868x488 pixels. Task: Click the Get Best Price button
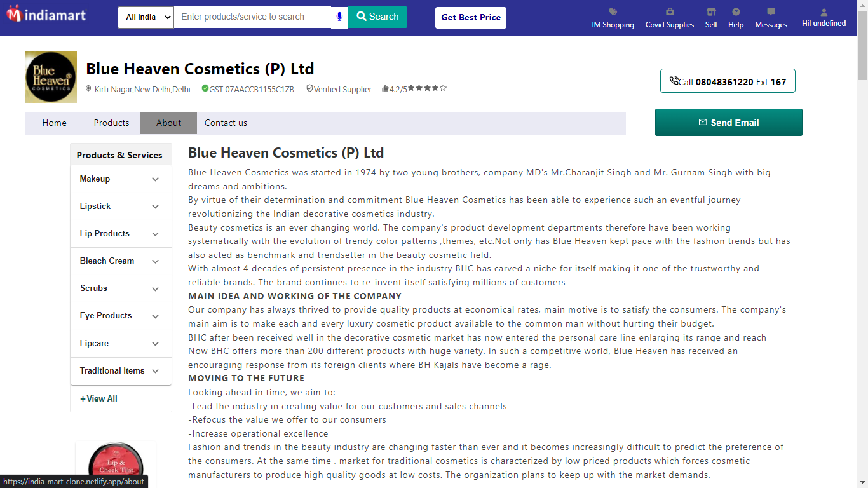471,17
